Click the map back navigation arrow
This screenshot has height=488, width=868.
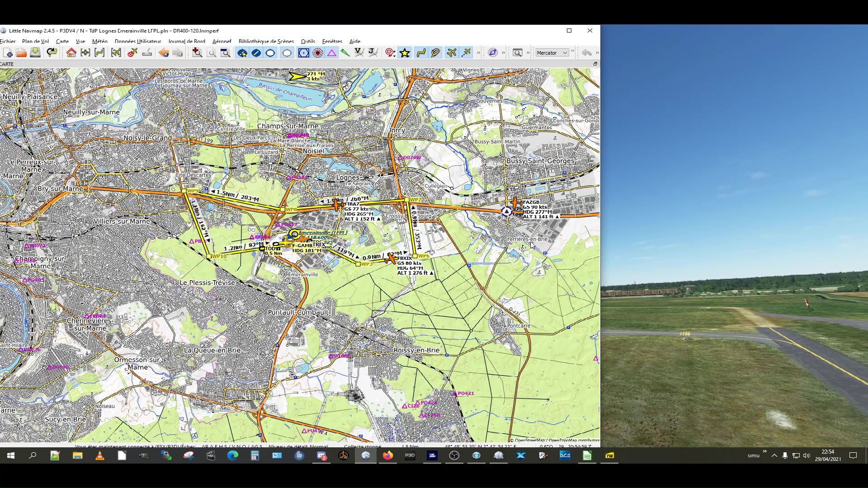164,53
